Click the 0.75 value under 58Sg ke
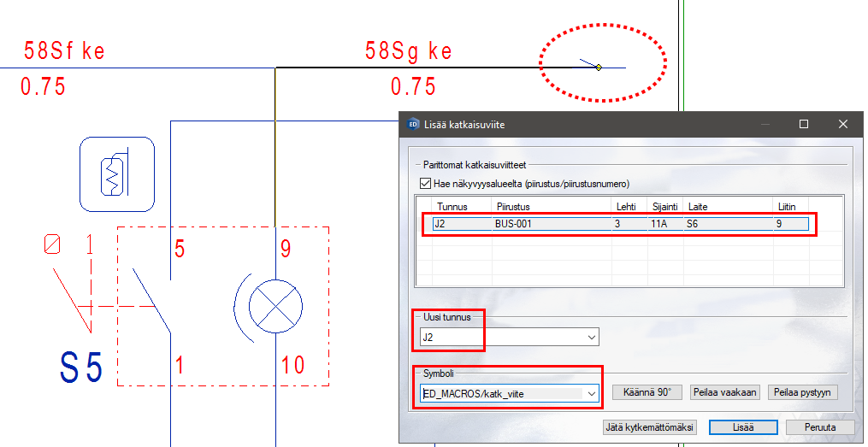This screenshot has height=447, width=868. 413,87
